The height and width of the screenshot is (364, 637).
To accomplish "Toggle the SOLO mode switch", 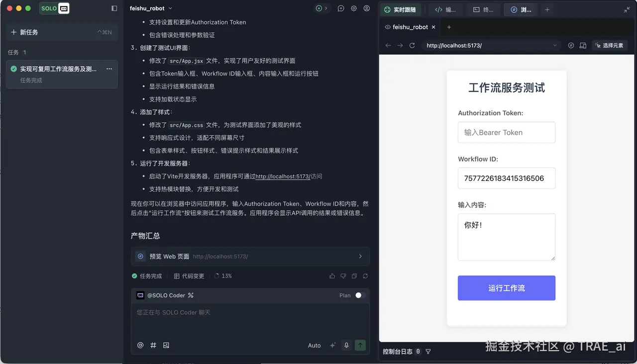I will [x=54, y=8].
